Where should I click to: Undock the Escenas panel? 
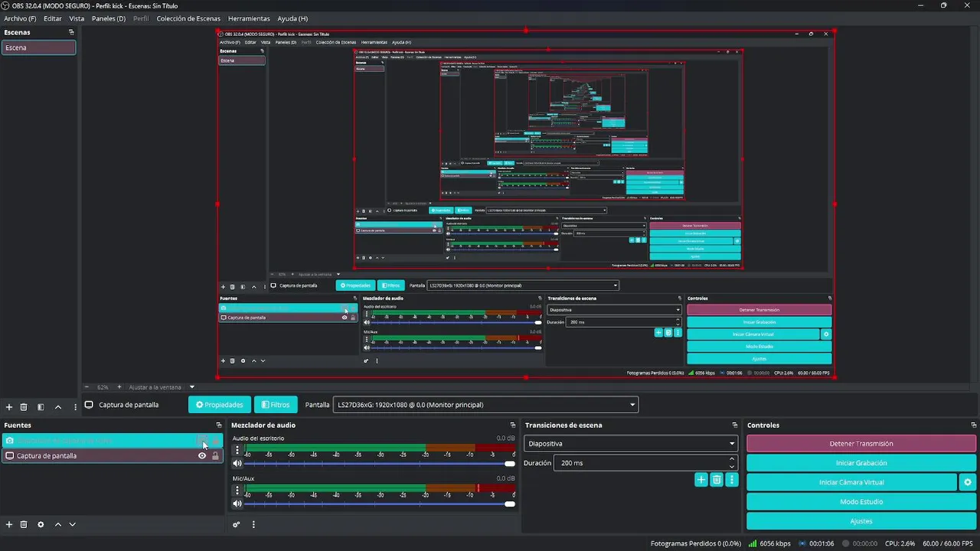71,32
